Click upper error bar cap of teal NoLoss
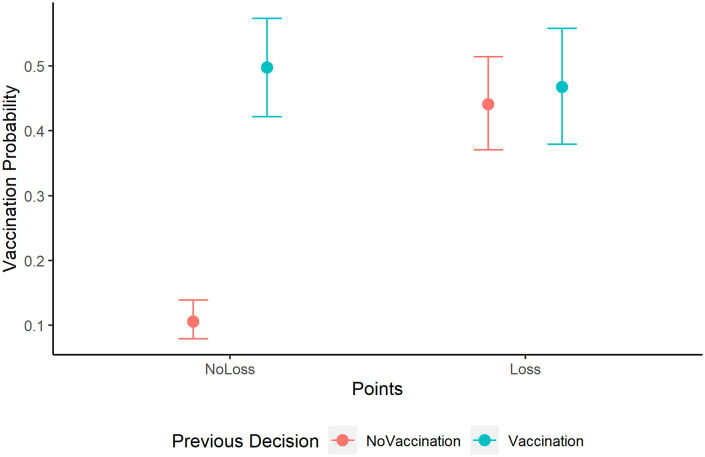 (x=267, y=18)
